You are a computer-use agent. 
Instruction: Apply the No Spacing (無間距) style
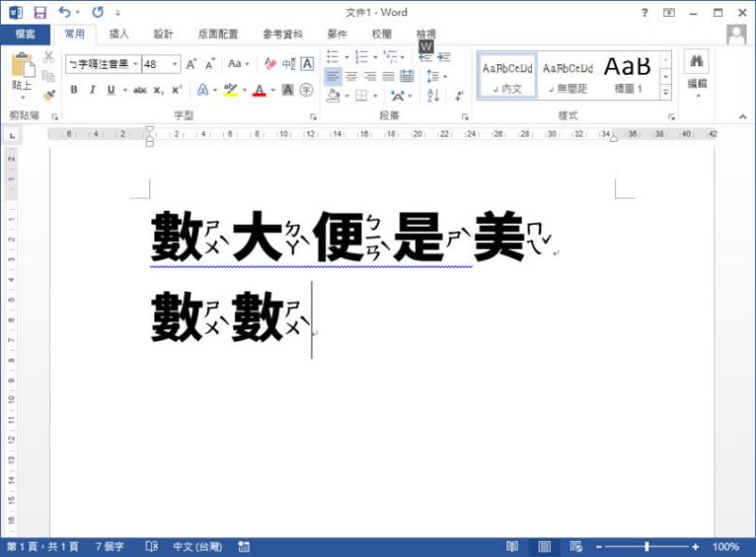click(x=568, y=77)
